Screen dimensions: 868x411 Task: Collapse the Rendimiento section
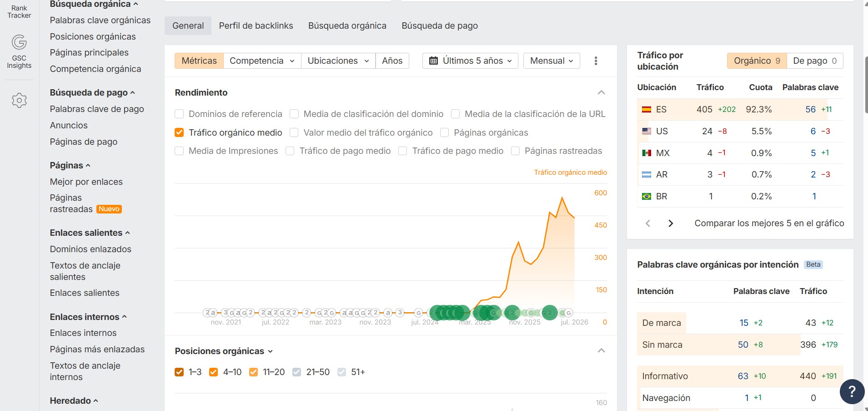click(x=601, y=92)
